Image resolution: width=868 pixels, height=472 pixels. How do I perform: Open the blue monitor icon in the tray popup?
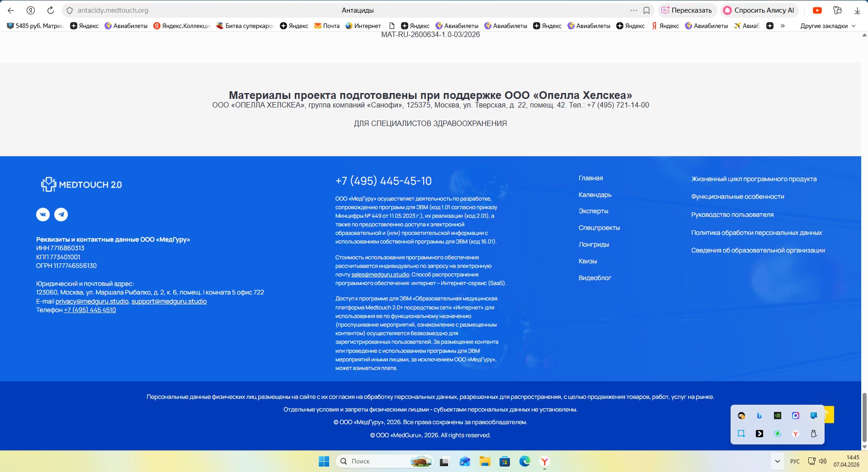(814, 416)
